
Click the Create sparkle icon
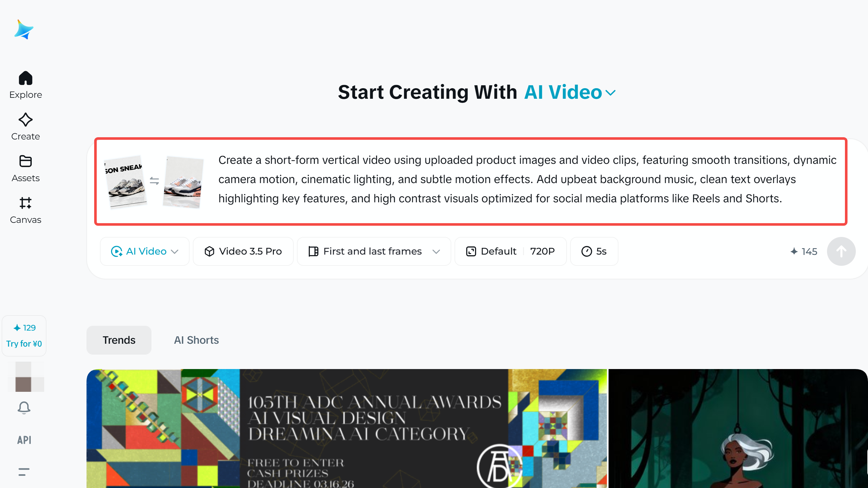point(25,120)
